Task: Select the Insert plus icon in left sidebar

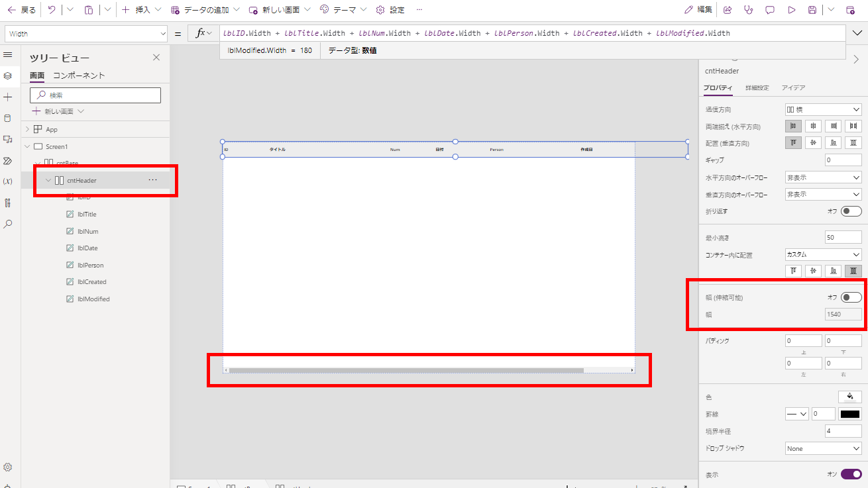Action: coord(9,97)
